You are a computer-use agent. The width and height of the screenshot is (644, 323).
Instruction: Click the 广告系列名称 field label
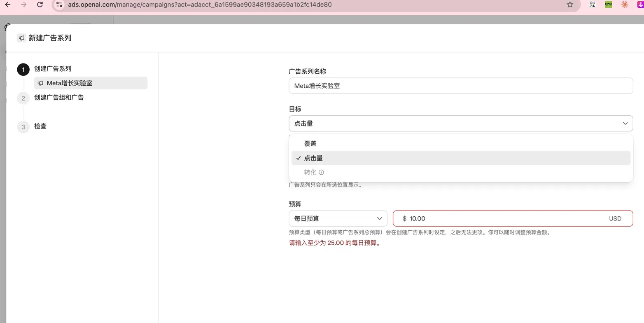pyautogui.click(x=308, y=71)
